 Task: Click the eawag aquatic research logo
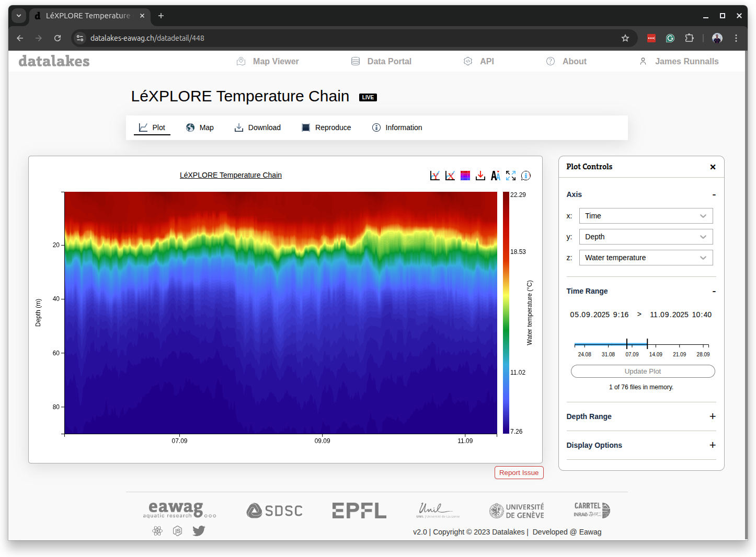pyautogui.click(x=179, y=509)
